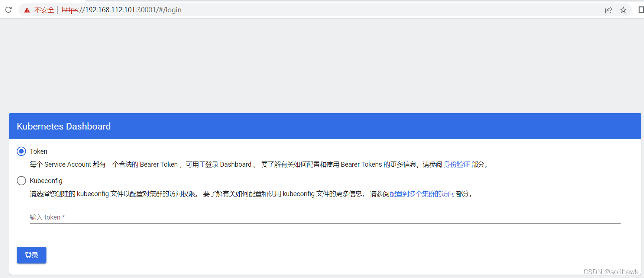Click the blue 登录 button
Screen dimensions: 644x278
click(x=32, y=255)
